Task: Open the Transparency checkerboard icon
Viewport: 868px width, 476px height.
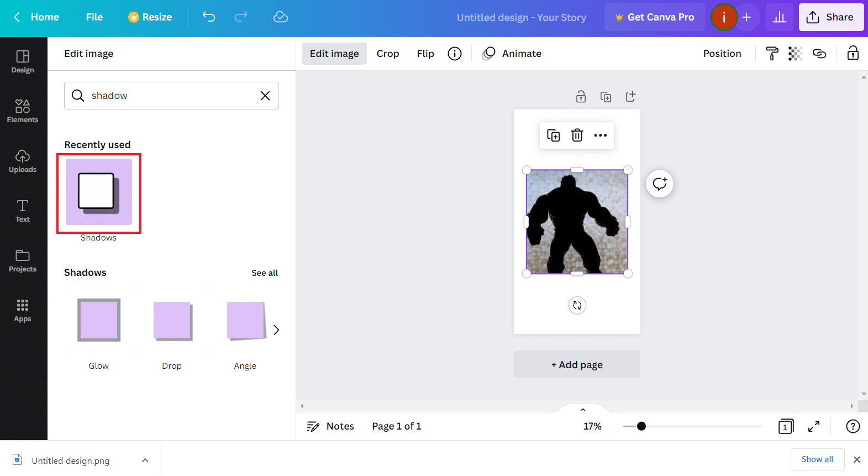Action: click(795, 54)
